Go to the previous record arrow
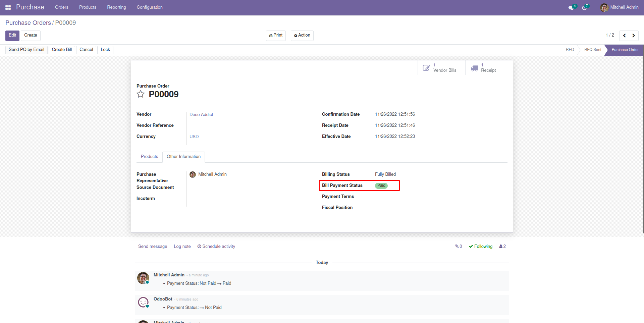This screenshot has height=323, width=644. click(624, 36)
